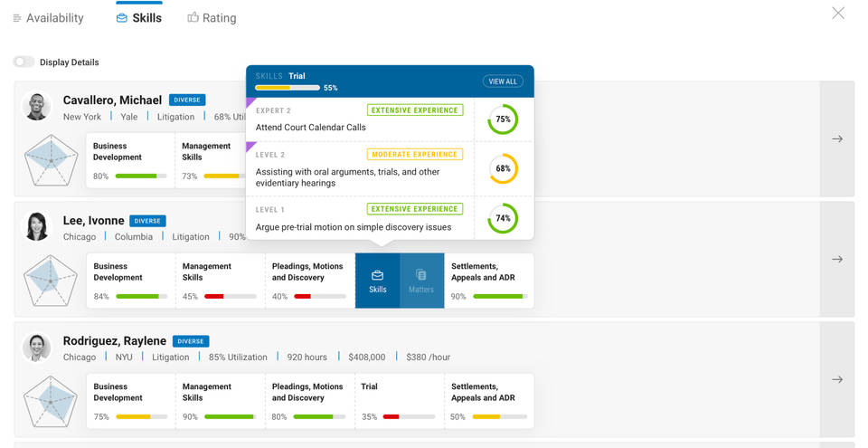868x448 pixels.
Task: Select 'Attend Court Calendar Calls' skill row
Action: [x=390, y=119]
